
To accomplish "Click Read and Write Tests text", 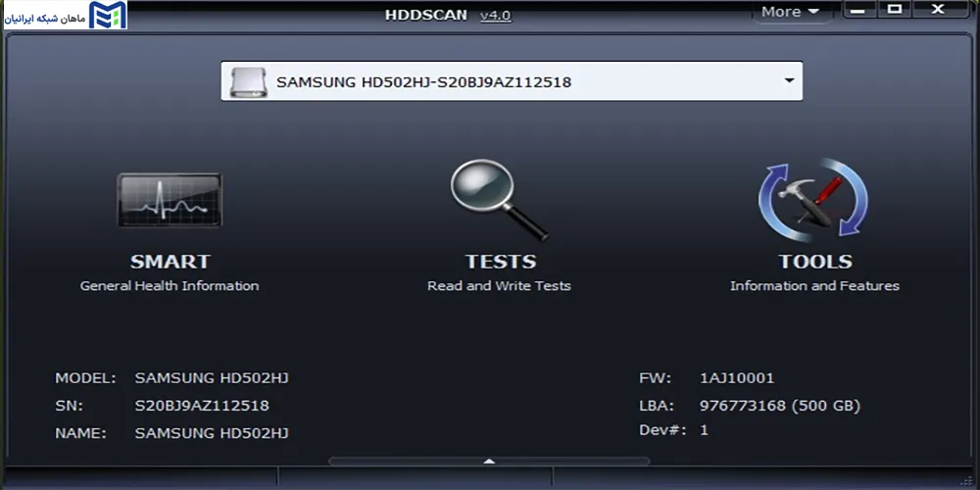I will pos(499,286).
